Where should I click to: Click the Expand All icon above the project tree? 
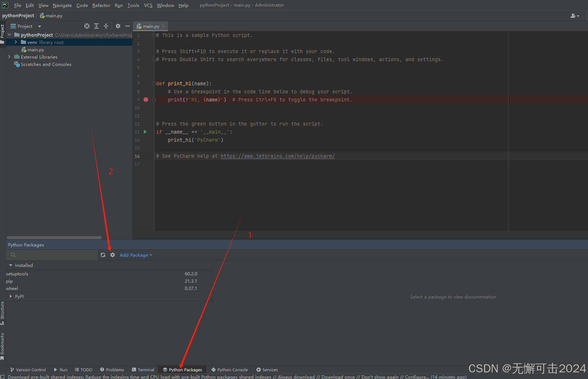coord(96,26)
